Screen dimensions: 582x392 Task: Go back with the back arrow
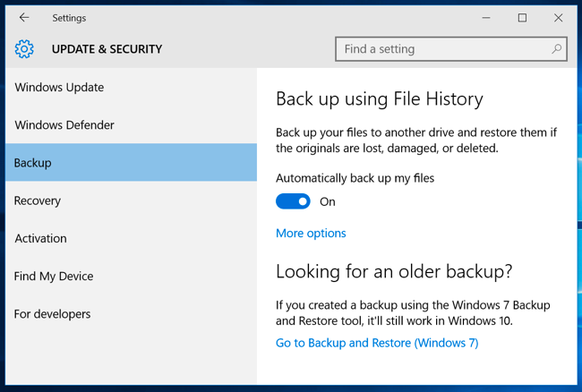pyautogui.click(x=24, y=18)
